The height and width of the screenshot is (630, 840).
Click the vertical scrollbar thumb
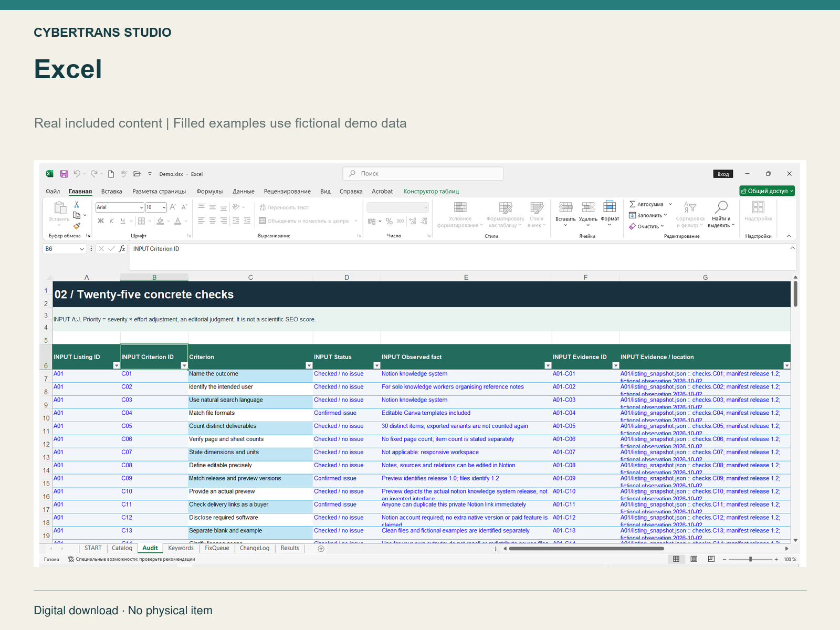795,294
